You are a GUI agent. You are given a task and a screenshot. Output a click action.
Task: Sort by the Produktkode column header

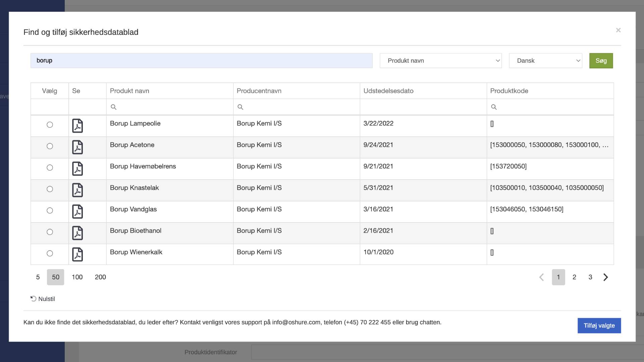click(x=550, y=91)
